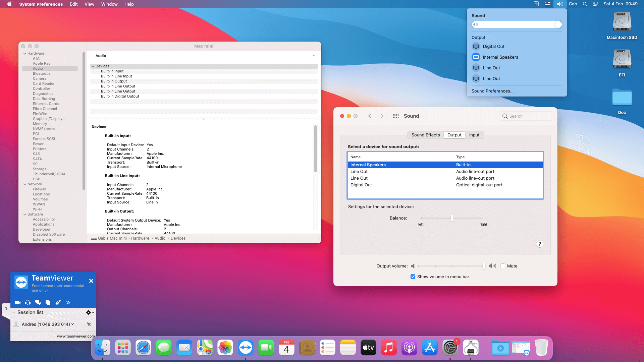Open the www.teamviewer.com link
The width and height of the screenshot is (644, 362).
[76, 336]
